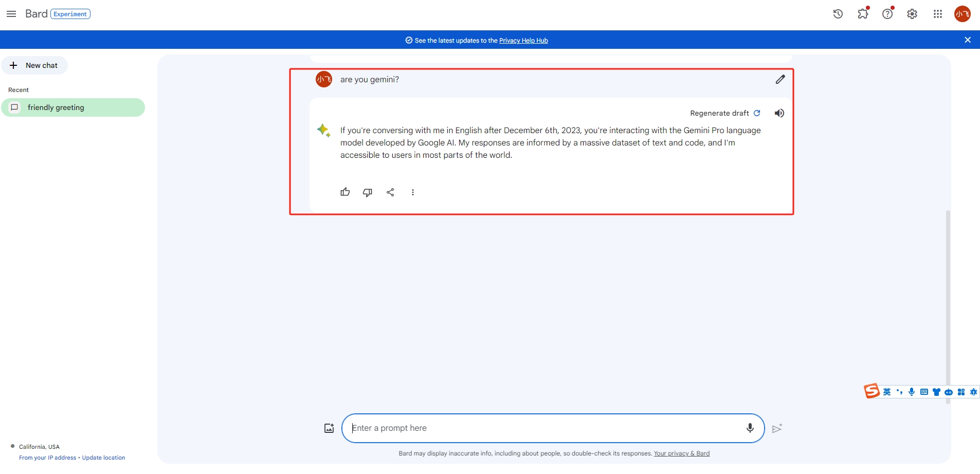Open the account avatar in header
Viewport: 980px width, 474px height.
point(963,14)
